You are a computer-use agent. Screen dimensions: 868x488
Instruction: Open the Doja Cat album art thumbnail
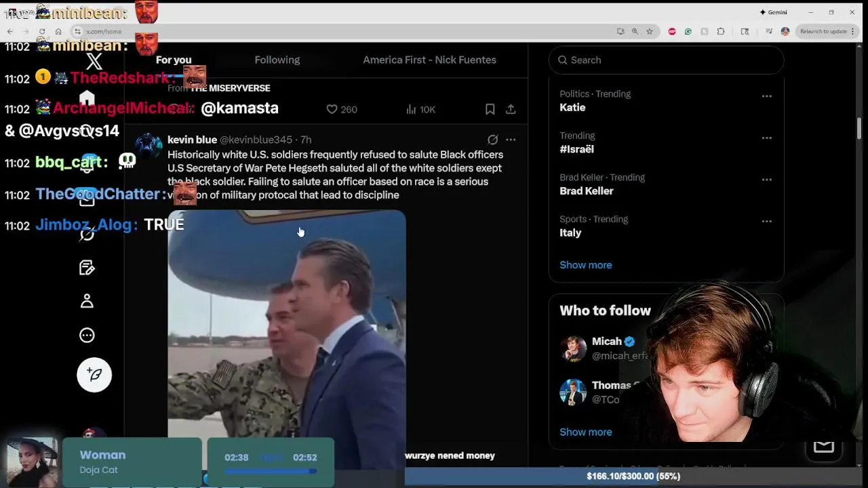pos(33,462)
